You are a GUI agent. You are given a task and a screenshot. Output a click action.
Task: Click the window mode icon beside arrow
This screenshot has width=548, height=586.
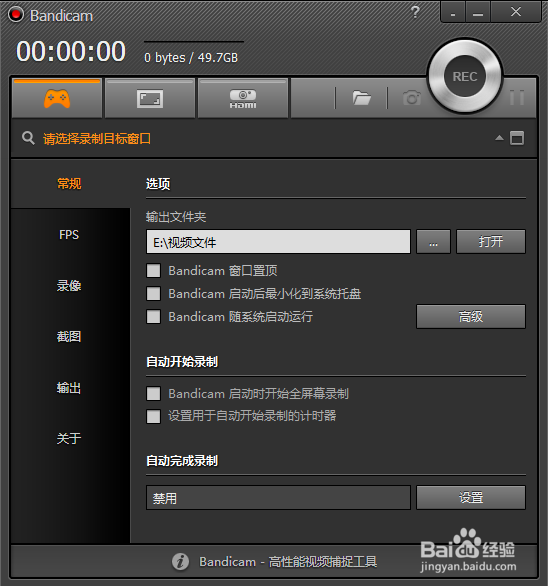click(517, 138)
